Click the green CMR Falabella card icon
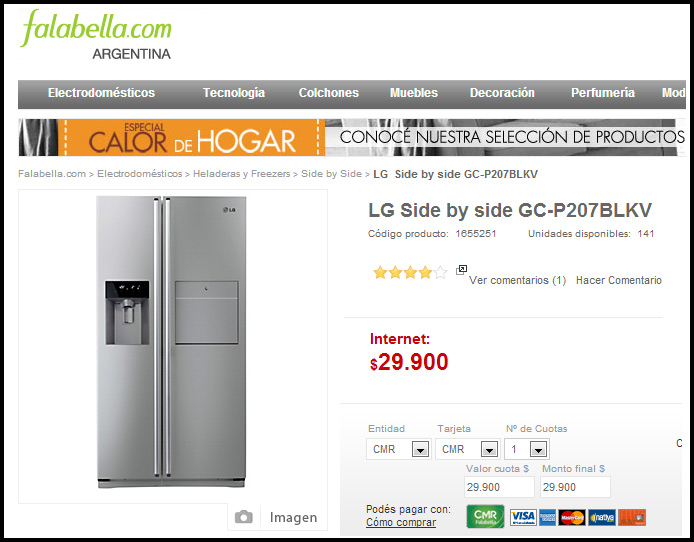The image size is (694, 542). pyautogui.click(x=485, y=516)
